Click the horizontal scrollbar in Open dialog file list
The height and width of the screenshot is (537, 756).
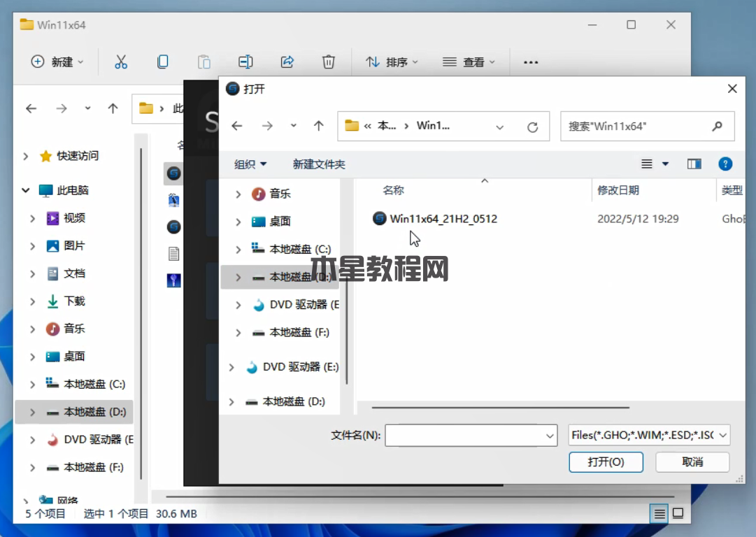point(501,408)
